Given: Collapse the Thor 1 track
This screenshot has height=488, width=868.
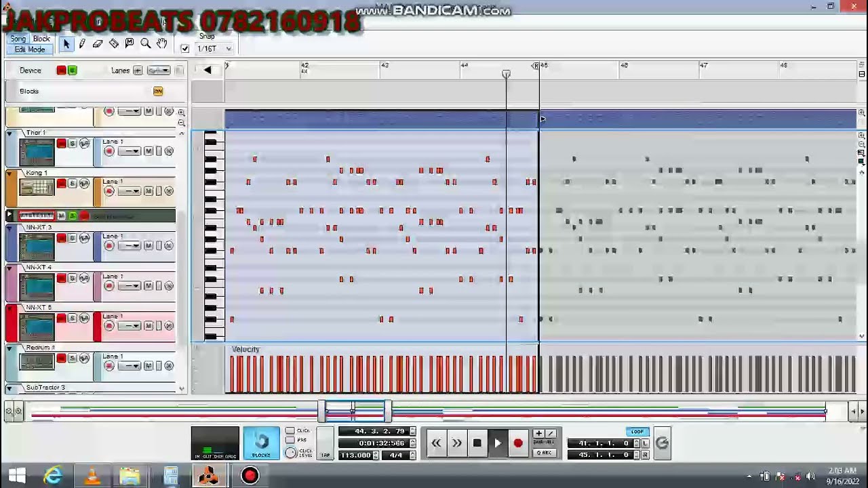Looking at the screenshot, I should (x=9, y=133).
